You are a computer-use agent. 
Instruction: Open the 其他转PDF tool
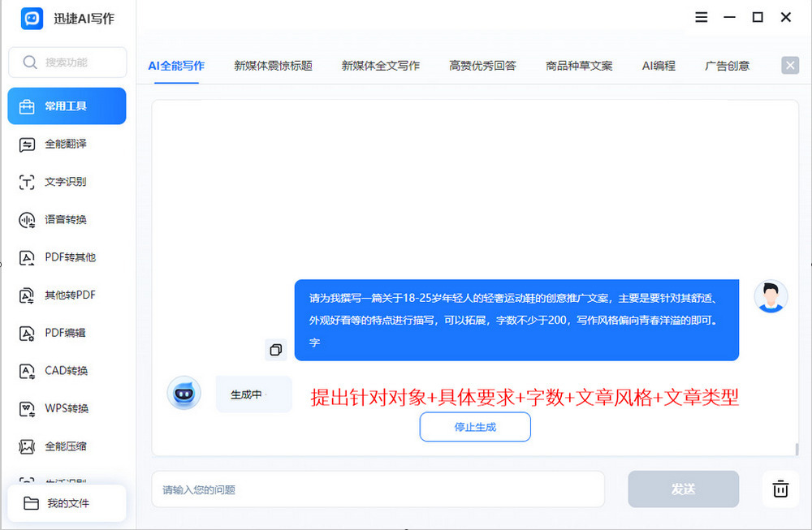pos(67,295)
